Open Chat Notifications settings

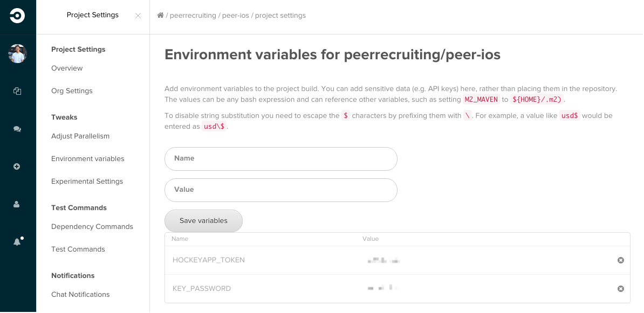(80, 295)
